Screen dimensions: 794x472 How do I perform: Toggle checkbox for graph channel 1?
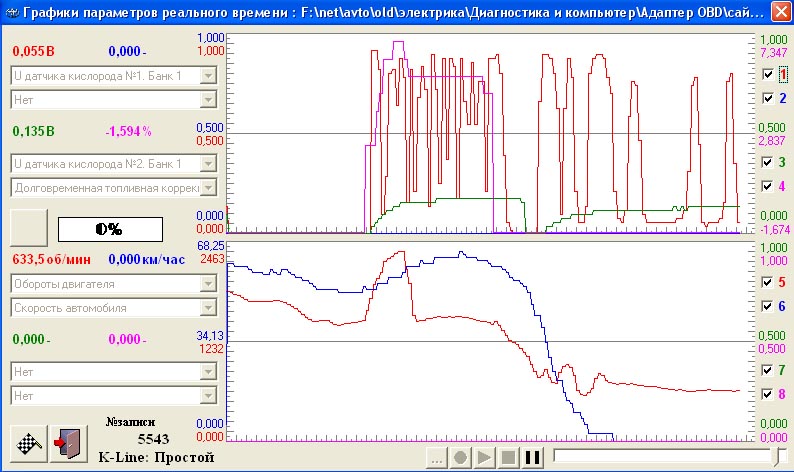(x=767, y=74)
